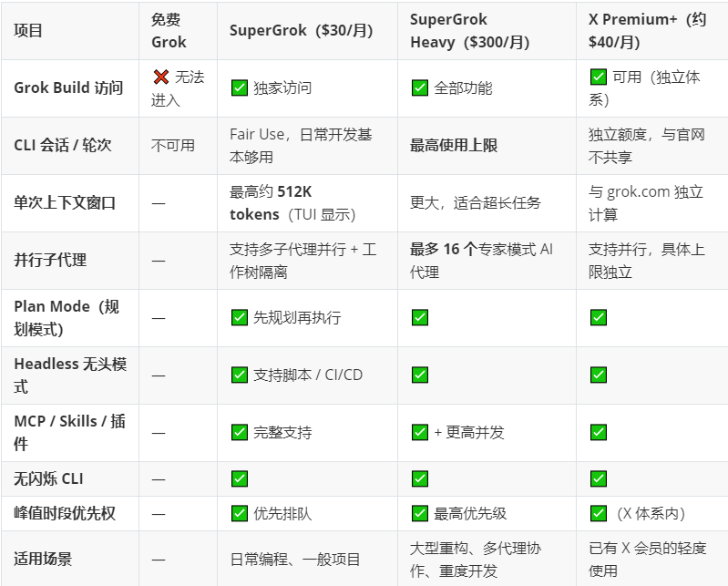Viewport: 728px width, 586px height.
Task: Click the Headless 无头模式 row label
Action: 70,375
